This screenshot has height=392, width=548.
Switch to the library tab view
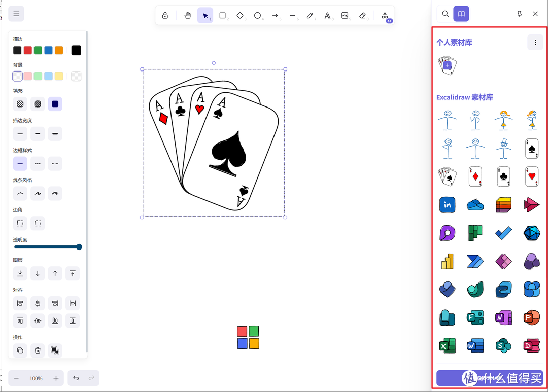click(461, 14)
